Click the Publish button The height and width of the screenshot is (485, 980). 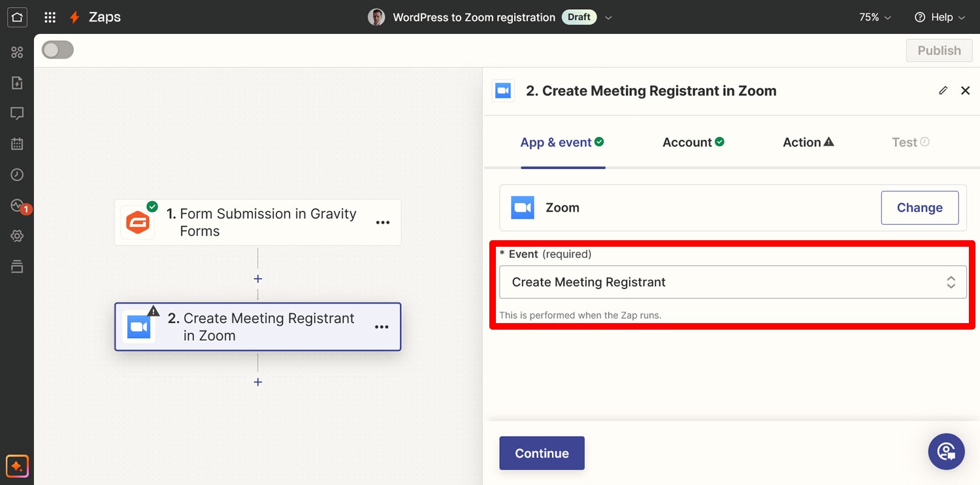point(939,51)
